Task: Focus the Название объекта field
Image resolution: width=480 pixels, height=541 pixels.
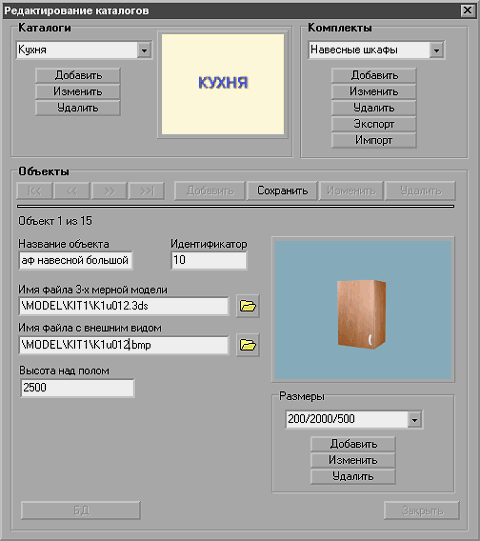Action: [x=76, y=260]
